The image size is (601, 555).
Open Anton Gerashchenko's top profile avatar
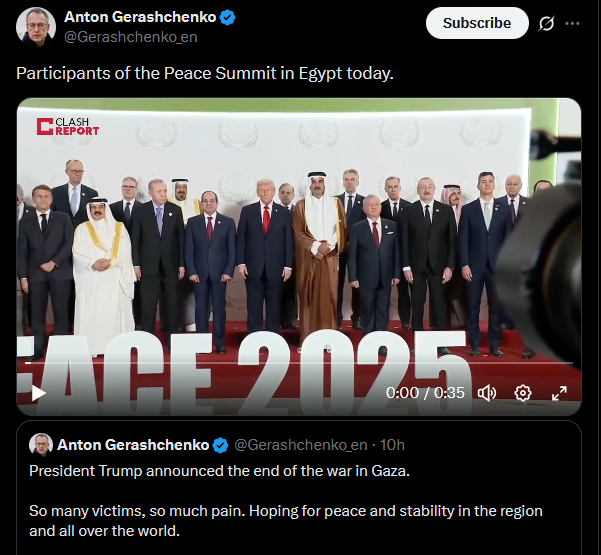click(x=36, y=27)
